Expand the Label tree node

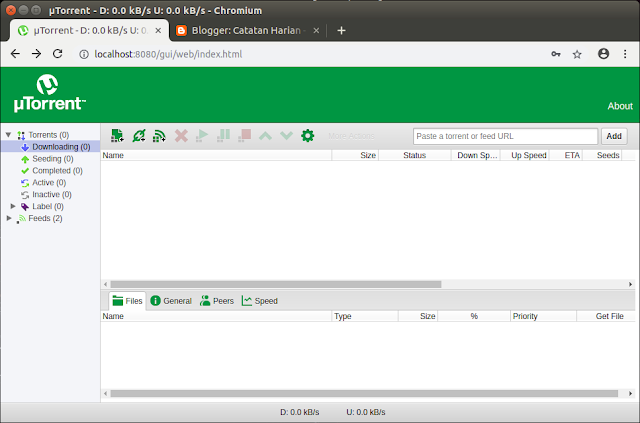pos(13,206)
